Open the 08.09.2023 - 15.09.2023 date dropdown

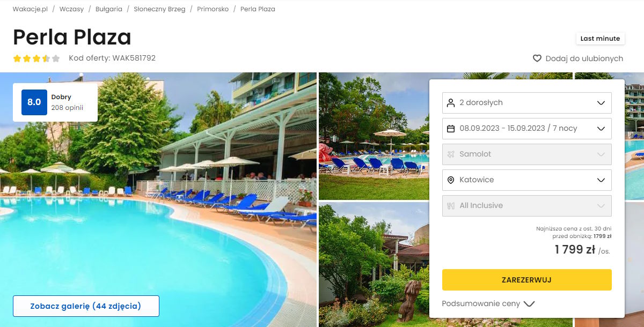pyautogui.click(x=527, y=128)
